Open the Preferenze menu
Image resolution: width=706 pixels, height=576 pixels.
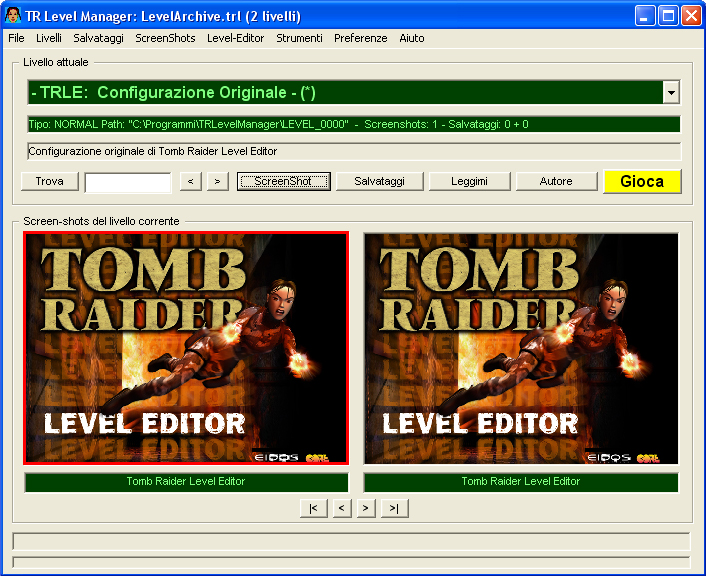click(x=361, y=38)
